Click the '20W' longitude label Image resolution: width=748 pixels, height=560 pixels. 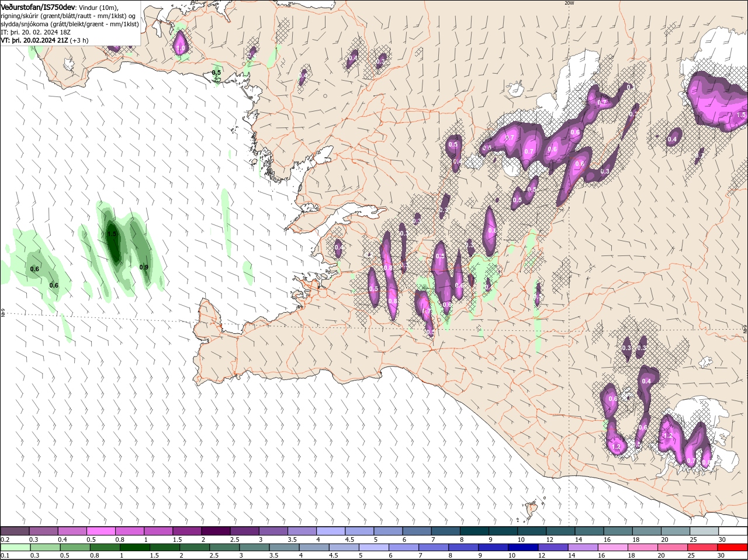[x=569, y=3]
